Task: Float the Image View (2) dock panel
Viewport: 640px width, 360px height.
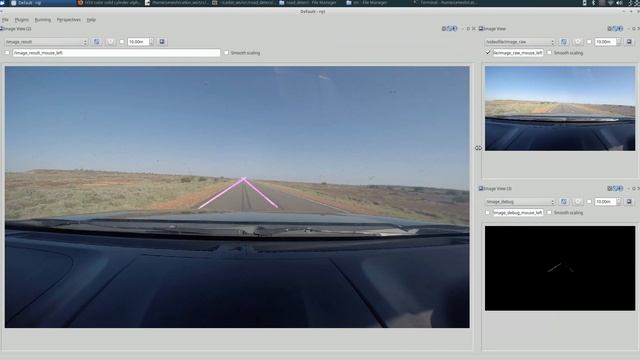Action: point(468,29)
